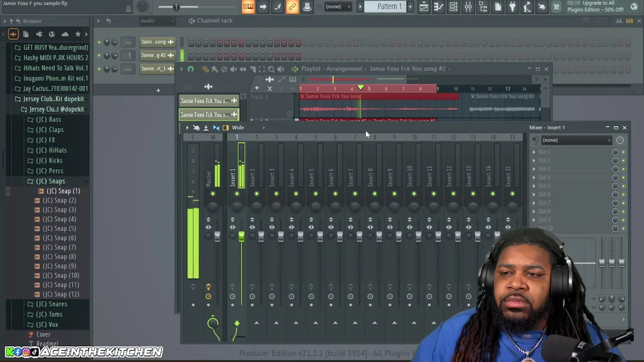Expand effect Slot 2 arrow
This screenshot has height=362, width=644.
[534, 160]
